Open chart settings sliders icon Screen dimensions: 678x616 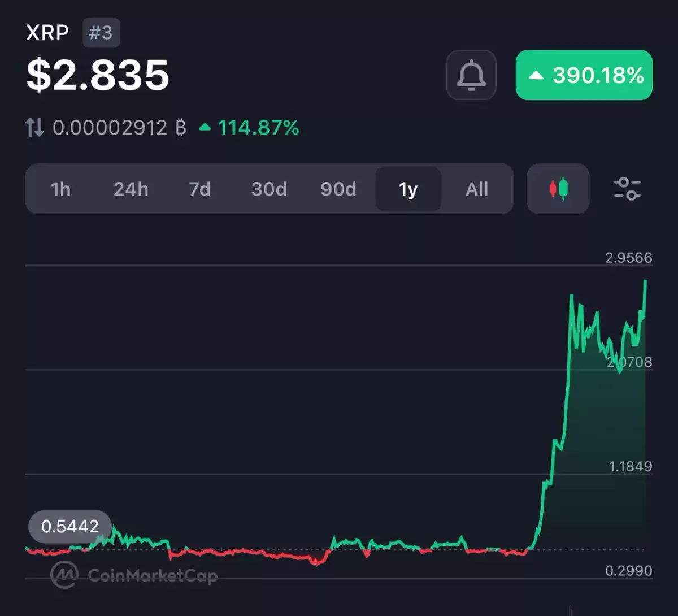click(x=627, y=189)
